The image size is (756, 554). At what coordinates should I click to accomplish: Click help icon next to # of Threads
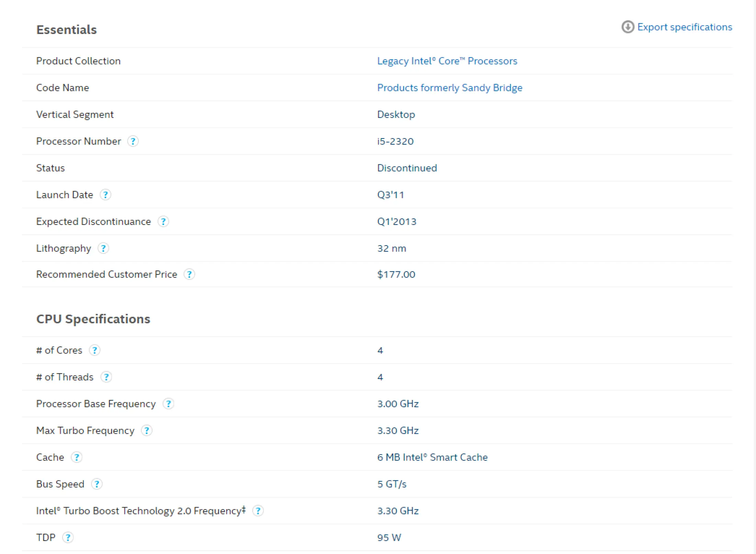tap(106, 377)
